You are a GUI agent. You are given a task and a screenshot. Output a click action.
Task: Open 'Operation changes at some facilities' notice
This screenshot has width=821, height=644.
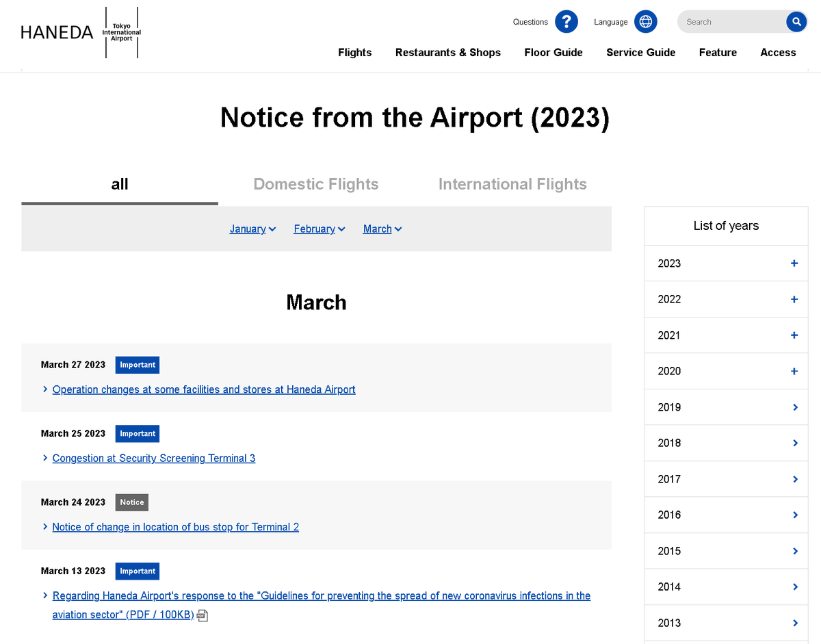pos(204,389)
